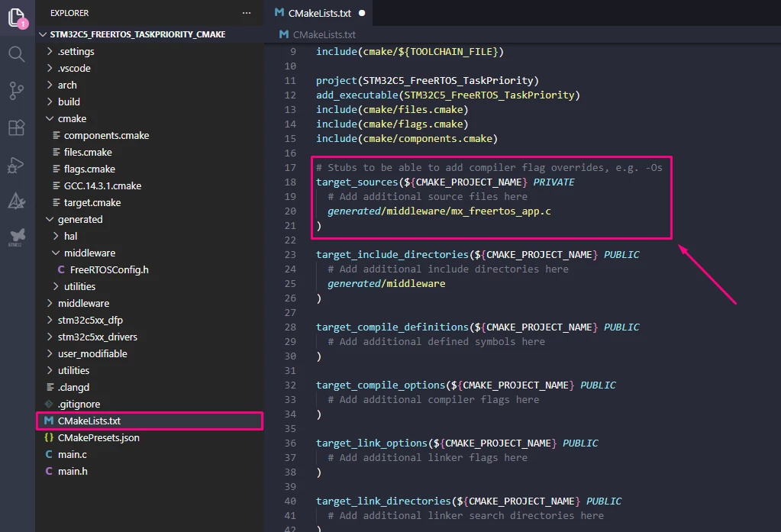Click the EXPLORER panel title
This screenshot has height=532, width=781.
[x=69, y=13]
